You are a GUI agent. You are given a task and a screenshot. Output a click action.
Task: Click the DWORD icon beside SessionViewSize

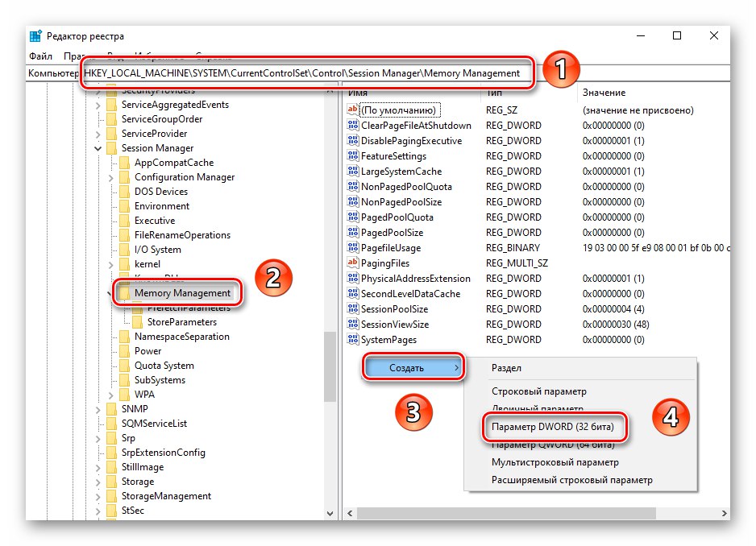352,324
